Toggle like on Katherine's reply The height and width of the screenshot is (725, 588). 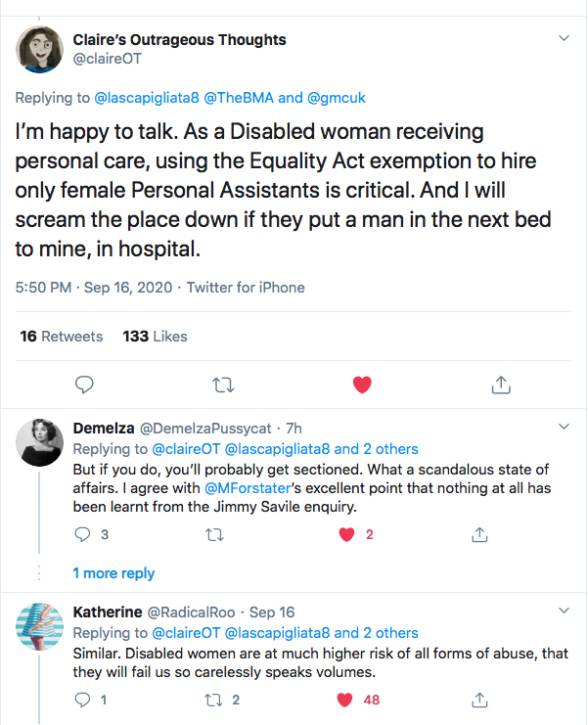[x=345, y=700]
